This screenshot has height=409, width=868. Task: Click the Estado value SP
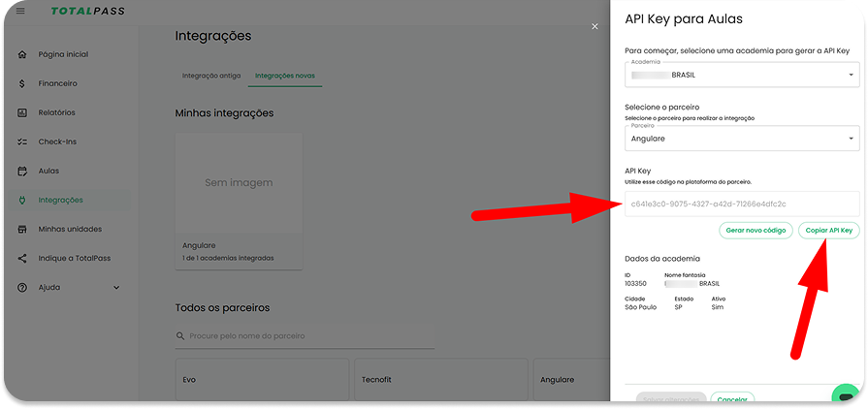[678, 307]
